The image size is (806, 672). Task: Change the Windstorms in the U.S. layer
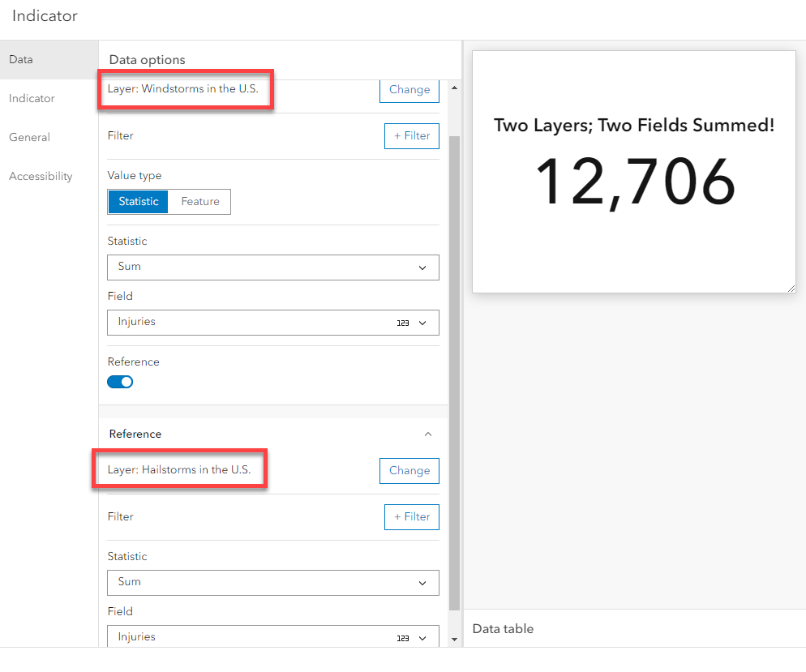(x=409, y=90)
